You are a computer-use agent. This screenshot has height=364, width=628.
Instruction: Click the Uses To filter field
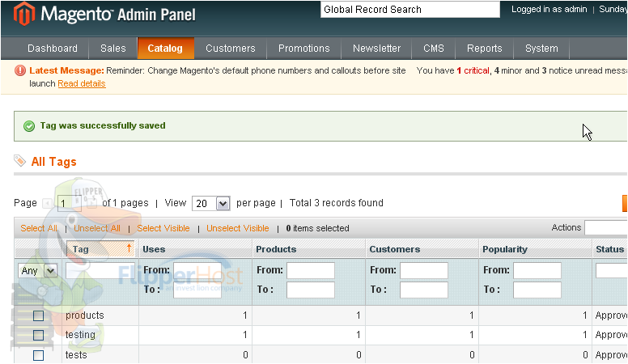pos(197,290)
